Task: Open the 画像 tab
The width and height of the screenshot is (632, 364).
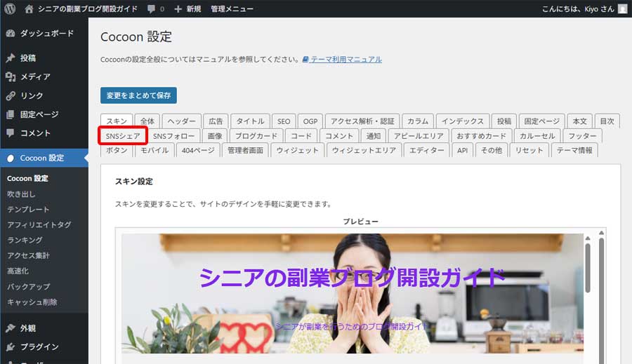Action: coord(215,136)
